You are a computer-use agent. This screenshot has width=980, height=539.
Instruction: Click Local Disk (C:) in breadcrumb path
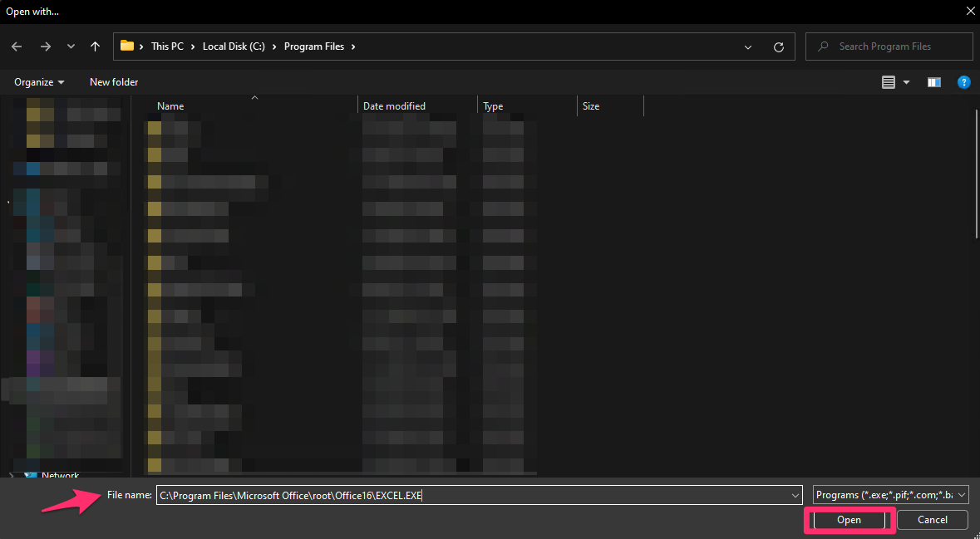(x=234, y=47)
